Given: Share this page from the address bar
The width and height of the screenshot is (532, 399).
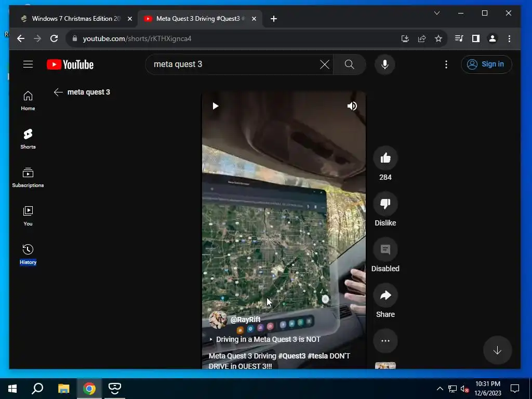Looking at the screenshot, I should [422, 38].
